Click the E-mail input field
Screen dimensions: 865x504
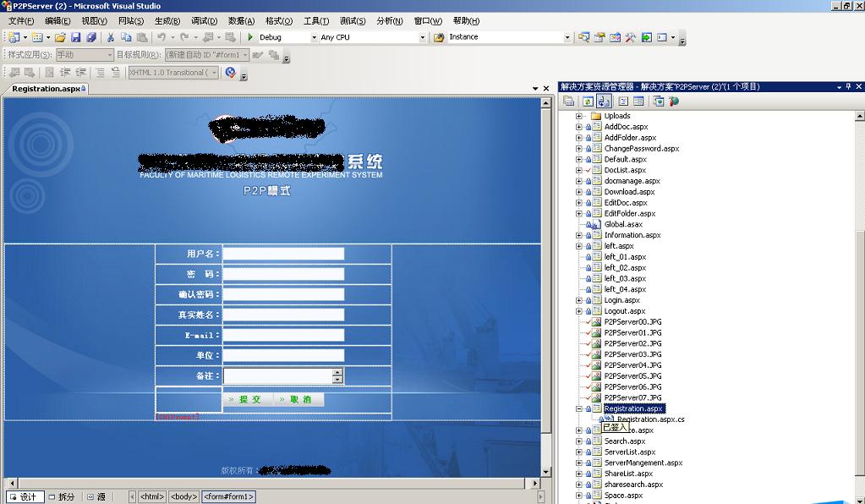283,335
